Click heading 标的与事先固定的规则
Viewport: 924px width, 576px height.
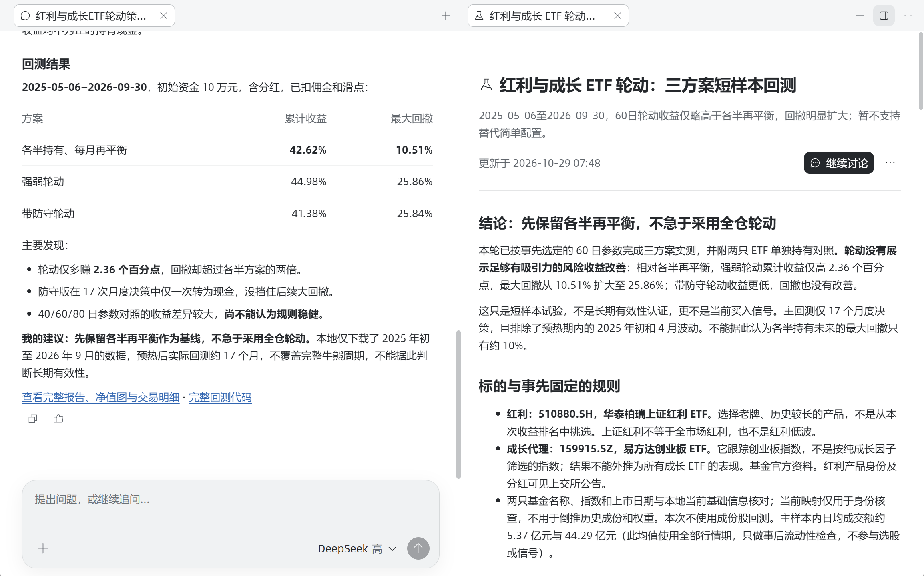click(x=549, y=386)
